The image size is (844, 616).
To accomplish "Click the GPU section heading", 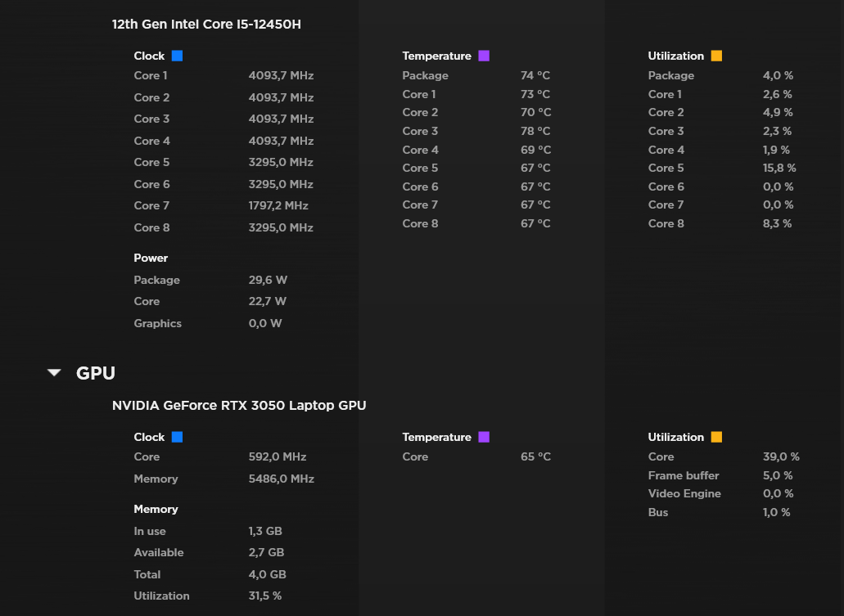I will click(x=96, y=373).
